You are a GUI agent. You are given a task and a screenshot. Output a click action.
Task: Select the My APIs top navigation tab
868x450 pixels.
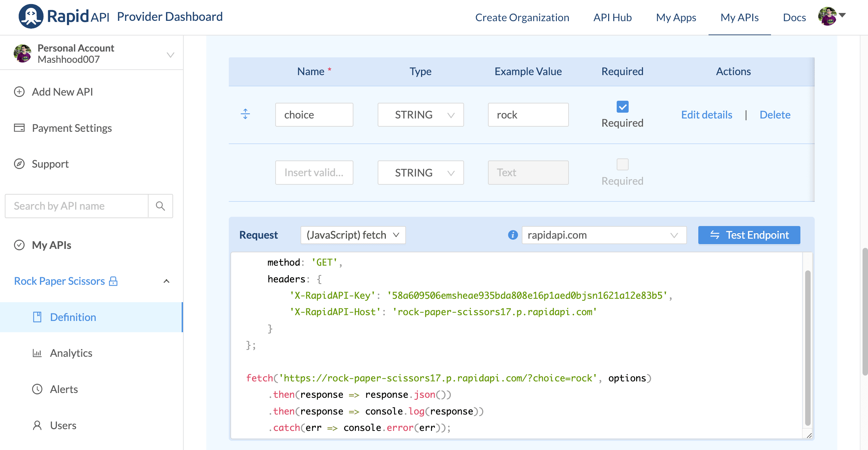740,17
